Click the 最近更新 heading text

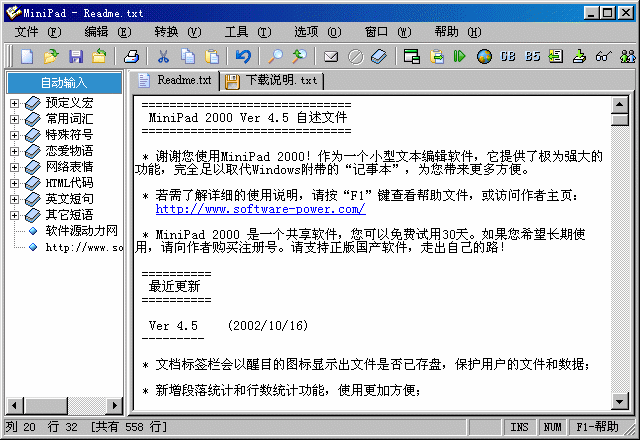[174, 287]
